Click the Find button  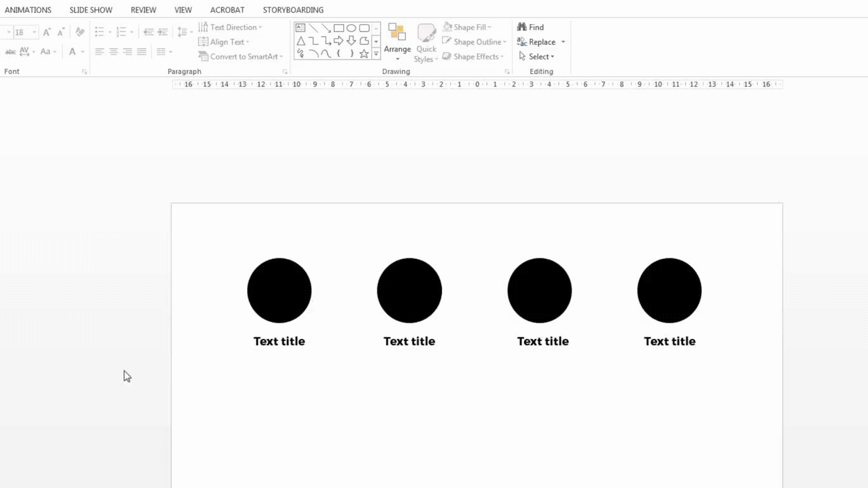[x=531, y=27]
